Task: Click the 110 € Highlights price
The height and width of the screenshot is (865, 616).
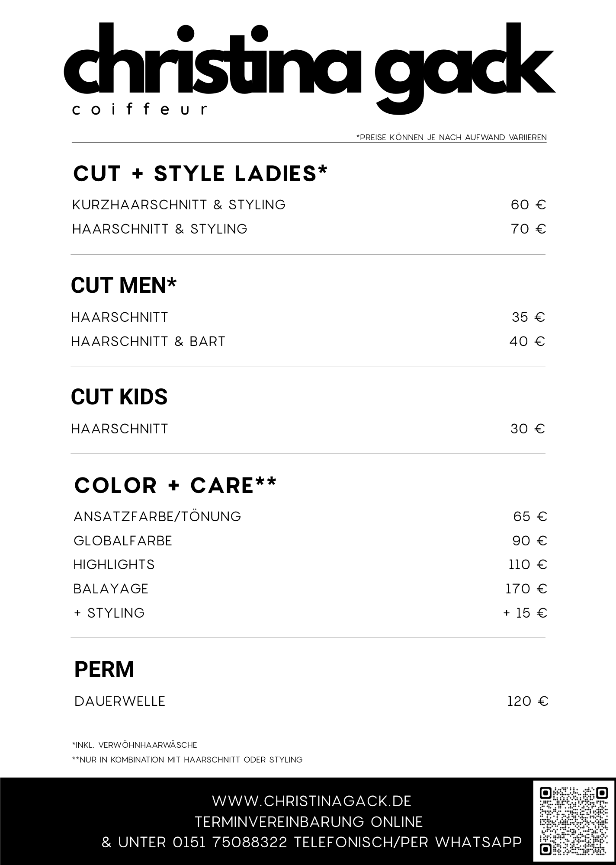Action: coord(528,565)
